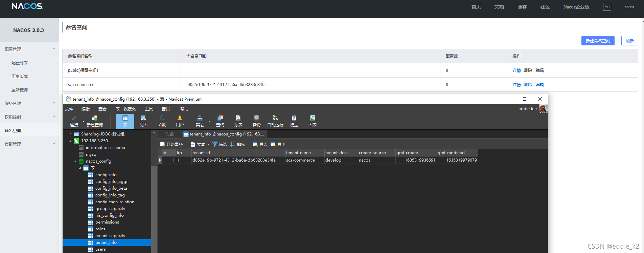644x253 pixels.
Task: Open the Charts toolbar icon
Action: [x=313, y=121]
